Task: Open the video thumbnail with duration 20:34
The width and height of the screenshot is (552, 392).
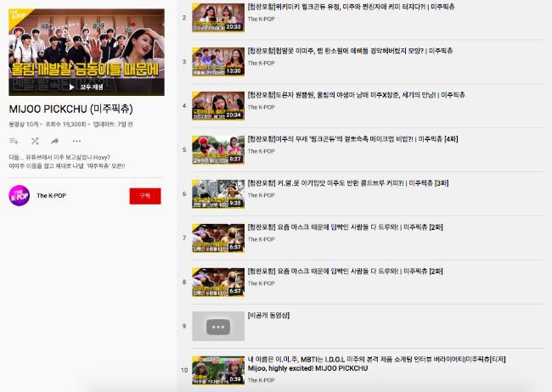Action: (218, 105)
